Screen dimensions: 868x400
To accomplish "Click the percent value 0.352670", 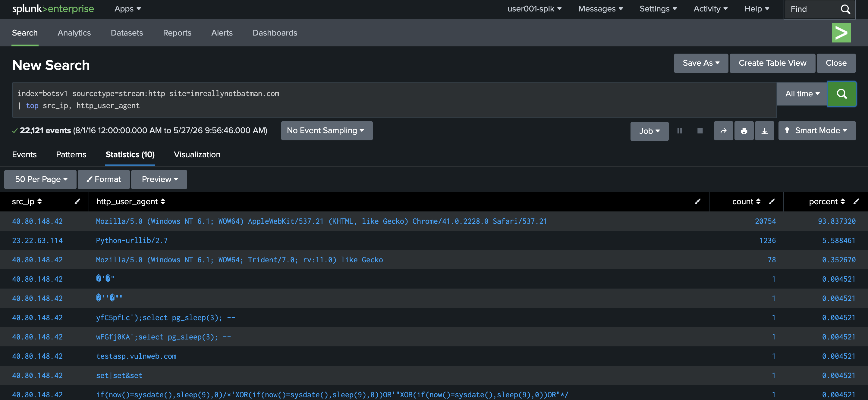I will [839, 260].
